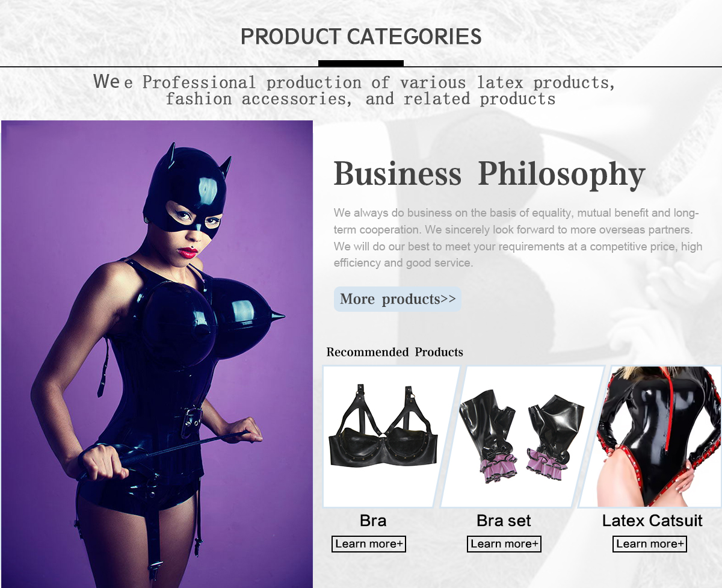Click the Bra product name label
Image resolution: width=722 pixels, height=588 pixels.
[373, 521]
